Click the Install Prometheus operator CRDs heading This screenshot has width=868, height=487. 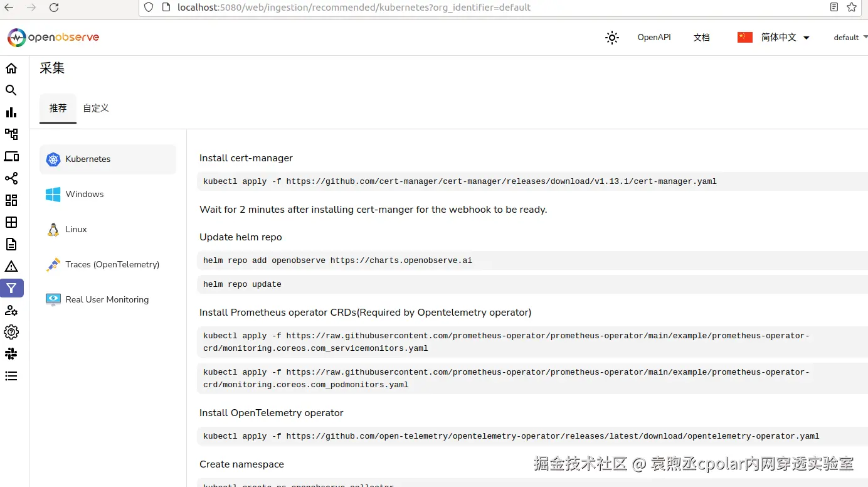click(x=365, y=313)
